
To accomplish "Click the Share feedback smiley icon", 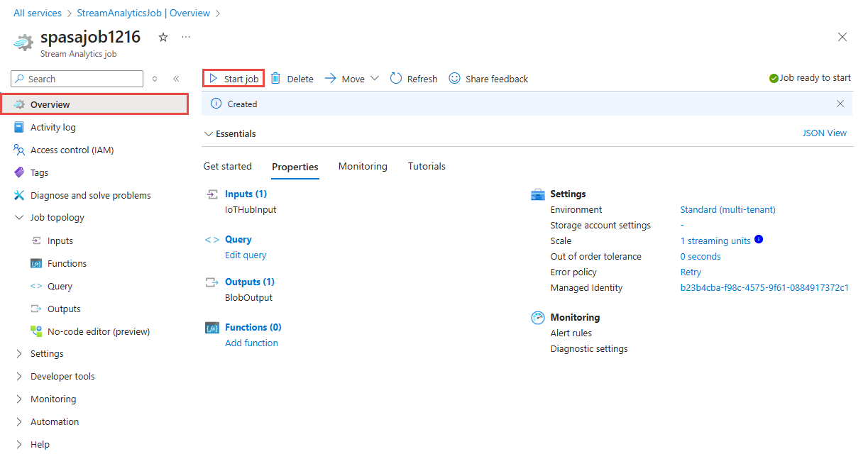I will pos(454,79).
